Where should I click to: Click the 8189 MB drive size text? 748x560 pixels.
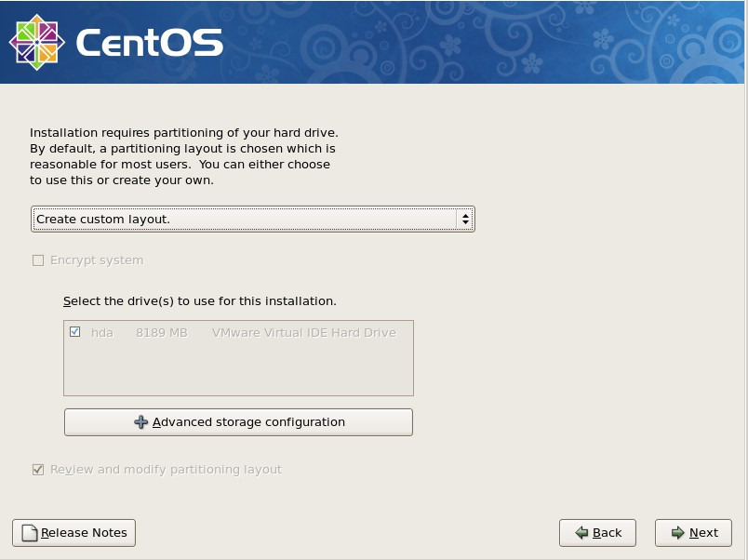click(161, 332)
